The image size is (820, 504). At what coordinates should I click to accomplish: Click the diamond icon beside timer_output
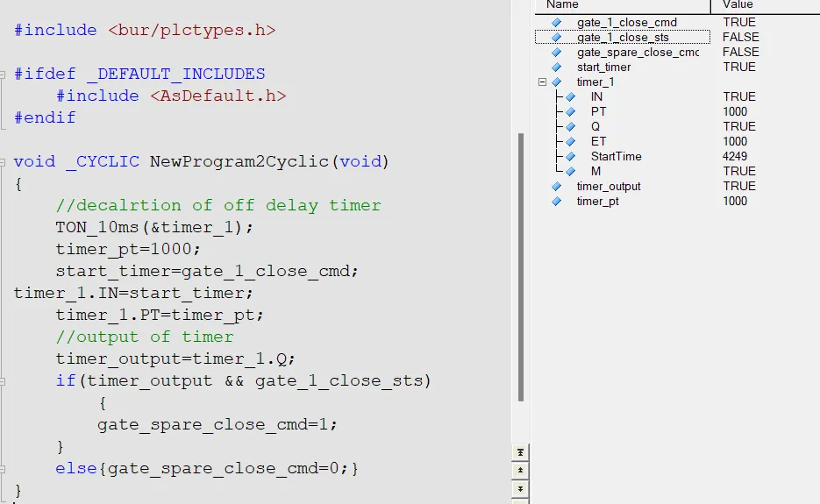[556, 186]
